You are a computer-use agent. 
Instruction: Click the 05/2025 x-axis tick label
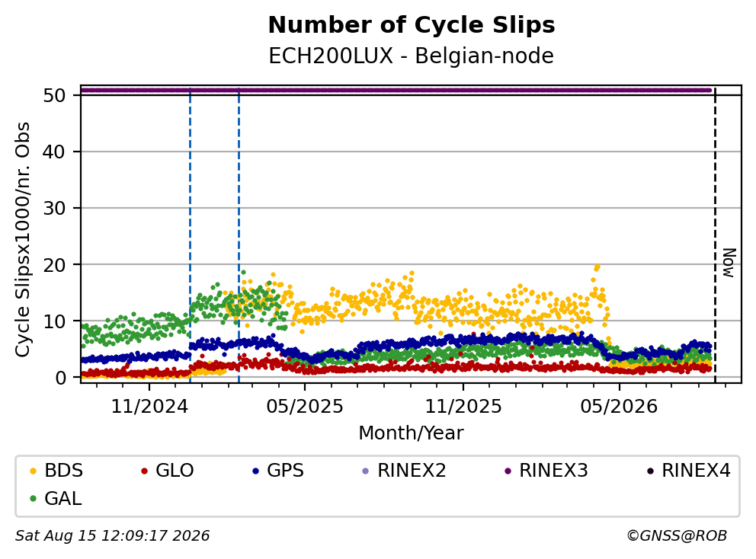click(305, 407)
